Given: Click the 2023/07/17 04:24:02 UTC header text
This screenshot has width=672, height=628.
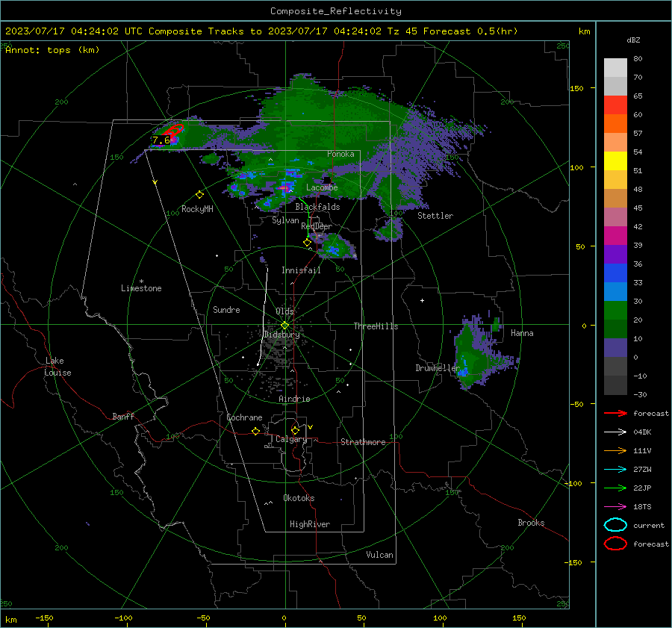Looking at the screenshot, I should 74,31.
